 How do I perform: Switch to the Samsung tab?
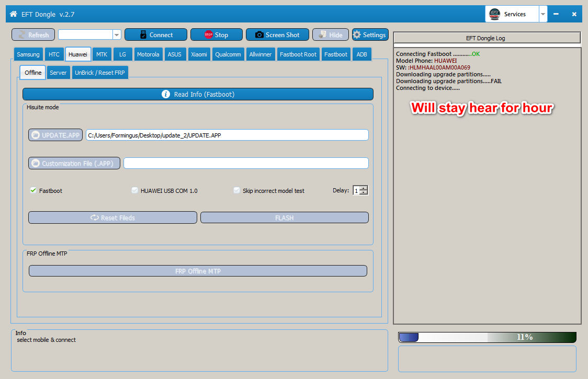coord(28,54)
